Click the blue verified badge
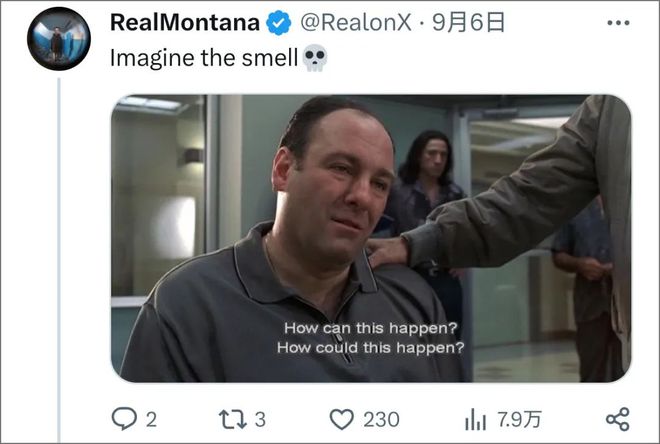Screen dimensions: 660x444 (278, 23)
